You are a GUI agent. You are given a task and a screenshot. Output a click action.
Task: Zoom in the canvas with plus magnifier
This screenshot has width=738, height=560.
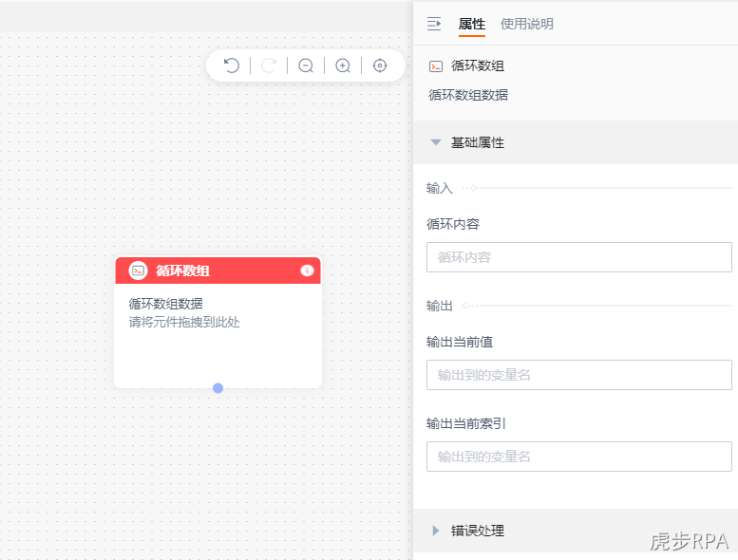point(343,65)
